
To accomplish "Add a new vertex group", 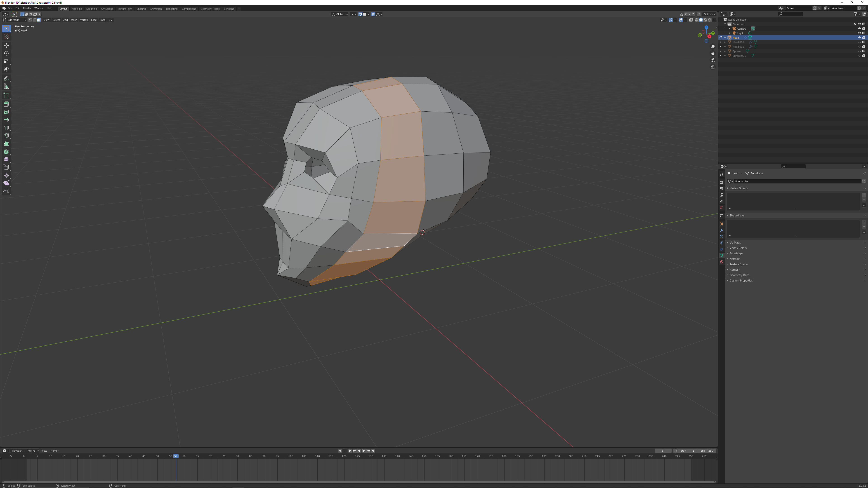I will pos(864,195).
